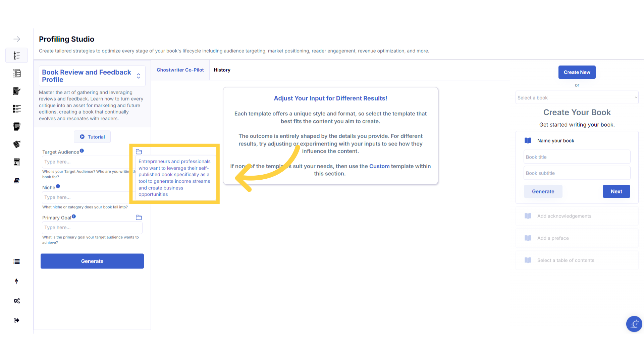Click the Create New button

pyautogui.click(x=577, y=72)
